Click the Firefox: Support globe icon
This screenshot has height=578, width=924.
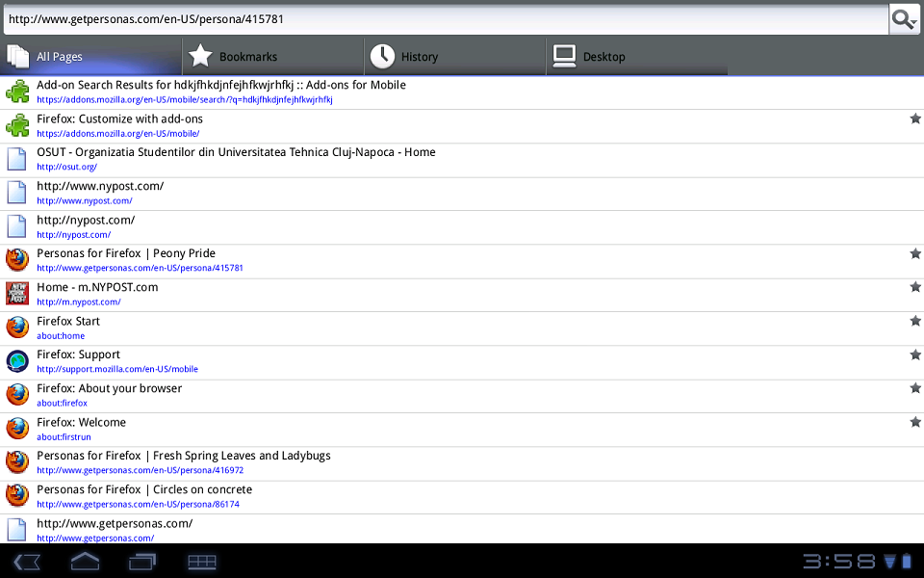tap(17, 361)
